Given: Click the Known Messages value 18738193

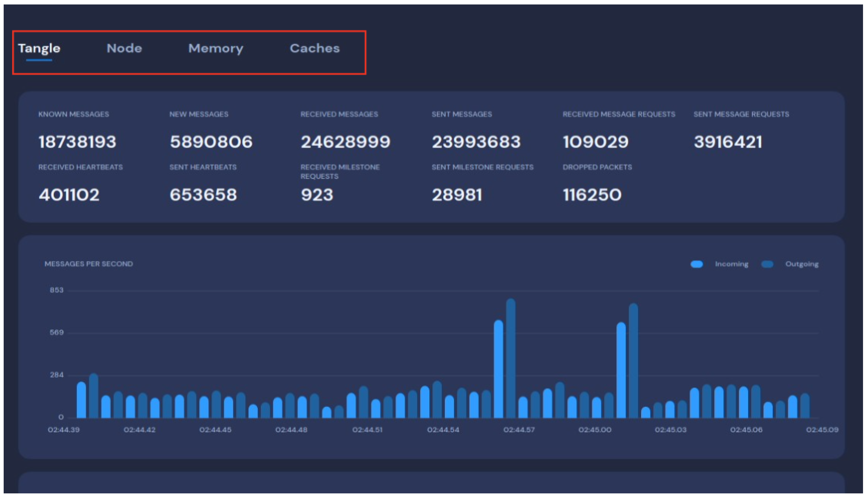Looking at the screenshot, I should pyautogui.click(x=77, y=142).
